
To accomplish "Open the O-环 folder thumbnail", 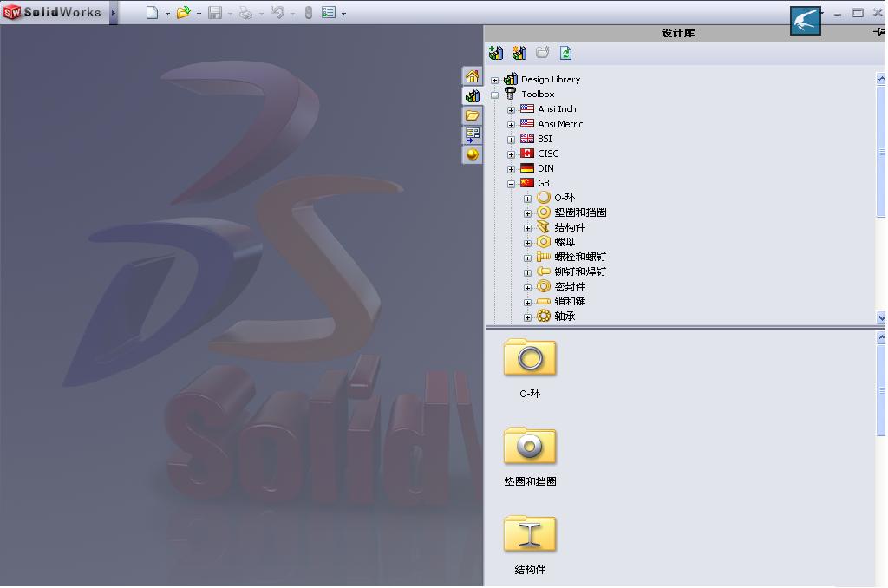I will click(x=530, y=358).
